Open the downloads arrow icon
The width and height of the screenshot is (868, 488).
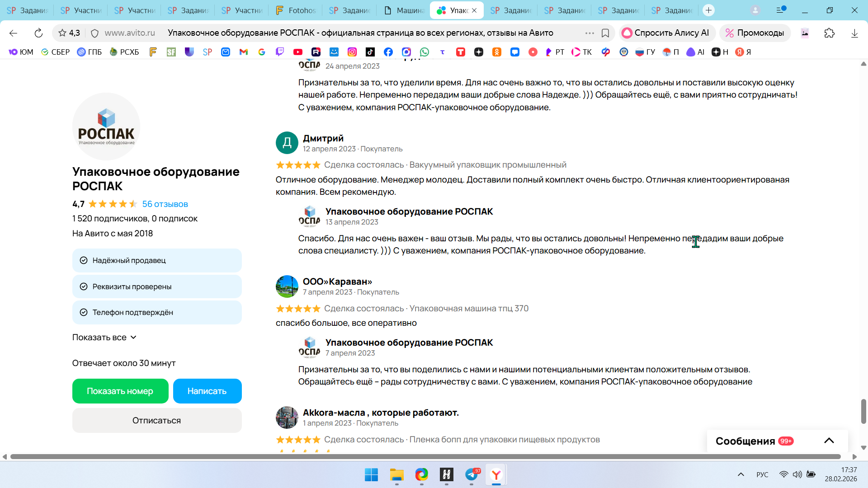point(854,33)
